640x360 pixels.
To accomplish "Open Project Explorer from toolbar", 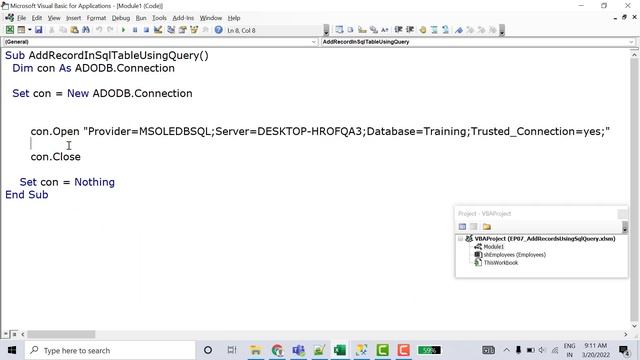I will coord(171,30).
